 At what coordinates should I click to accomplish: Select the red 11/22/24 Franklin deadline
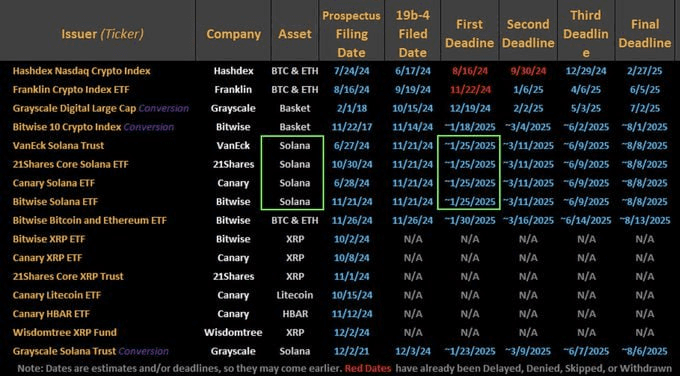pos(470,90)
